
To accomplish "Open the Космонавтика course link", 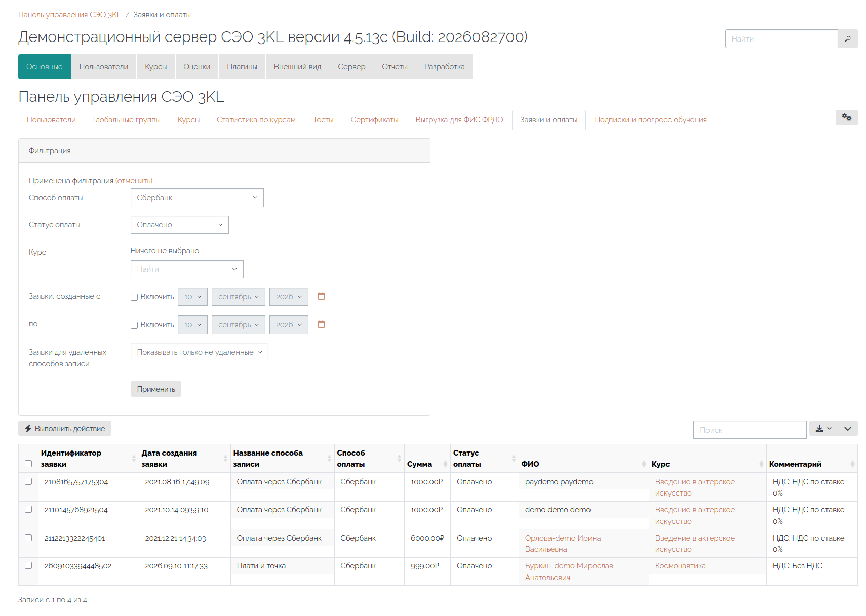I will [x=680, y=566].
